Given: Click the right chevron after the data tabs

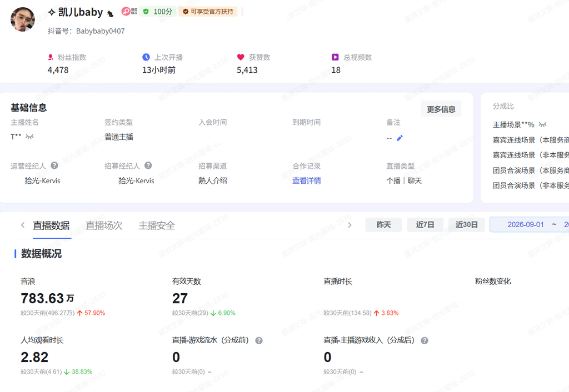Looking at the screenshot, I should click(350, 225).
